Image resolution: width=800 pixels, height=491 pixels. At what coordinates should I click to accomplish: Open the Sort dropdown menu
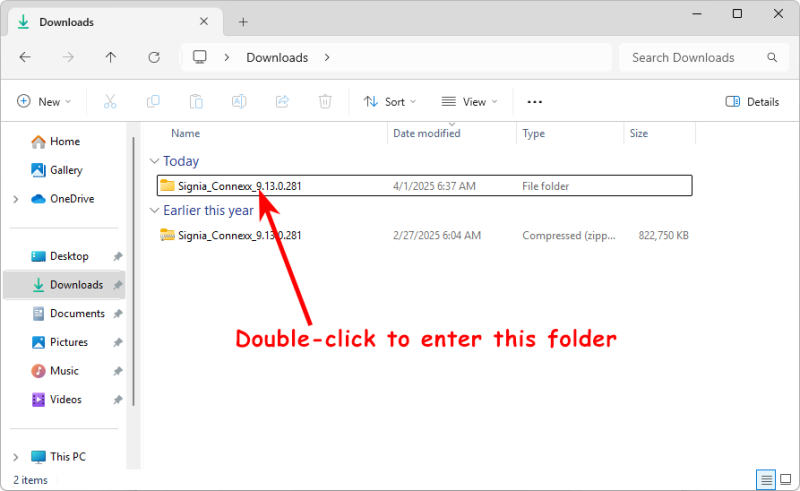(x=389, y=101)
